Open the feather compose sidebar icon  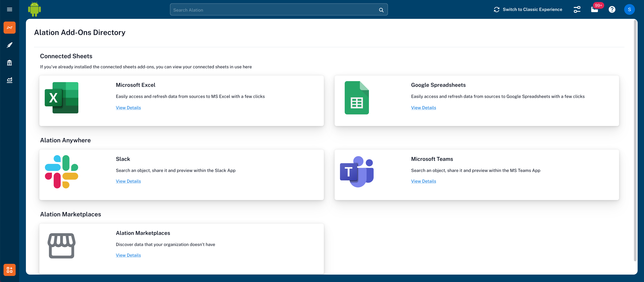[x=9, y=45]
